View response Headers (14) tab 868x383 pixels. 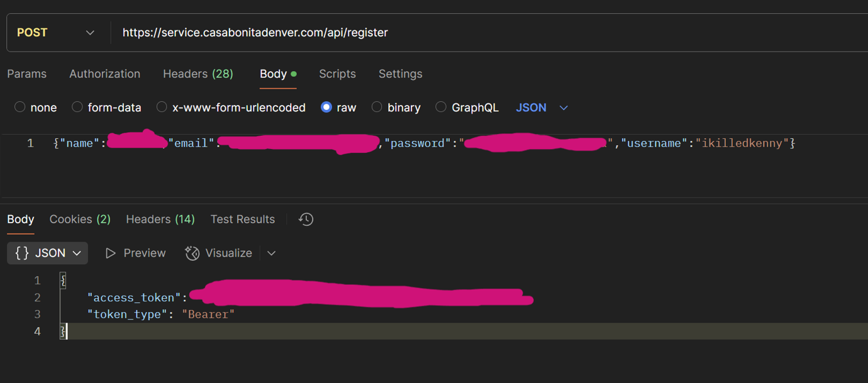[x=160, y=219]
